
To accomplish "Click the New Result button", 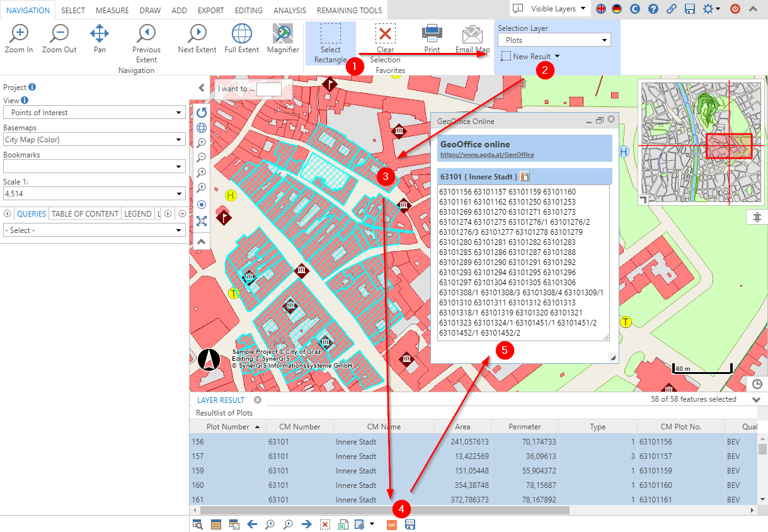I will click(x=530, y=57).
